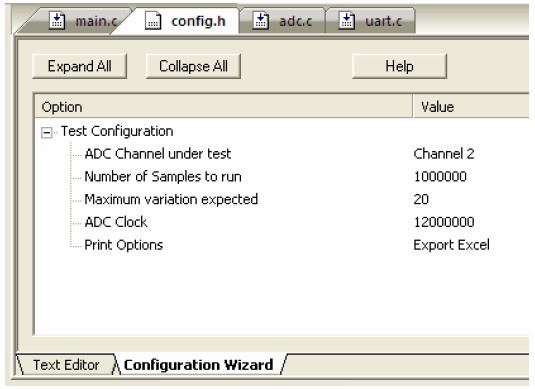Switch to the Text Editor tab
This screenshot has height=389, width=535.
tap(66, 365)
